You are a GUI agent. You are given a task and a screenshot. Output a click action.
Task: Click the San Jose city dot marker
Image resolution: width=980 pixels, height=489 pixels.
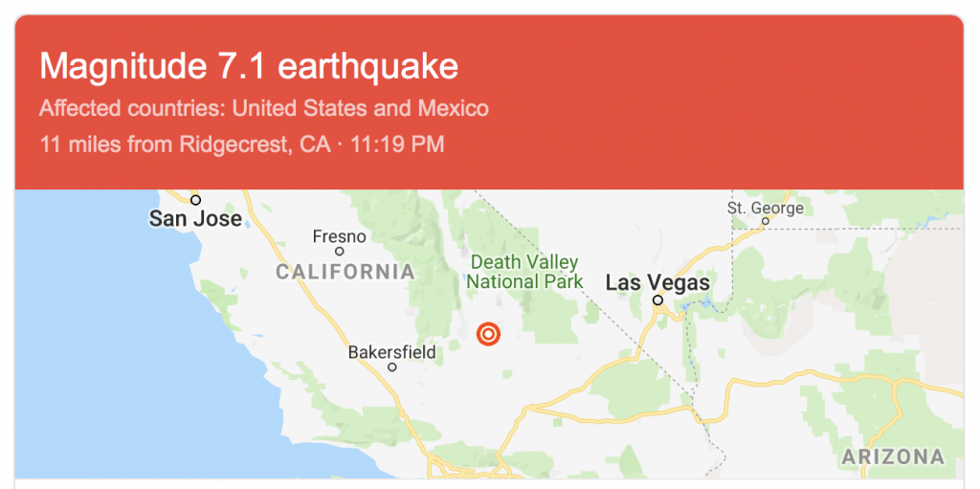point(195,200)
